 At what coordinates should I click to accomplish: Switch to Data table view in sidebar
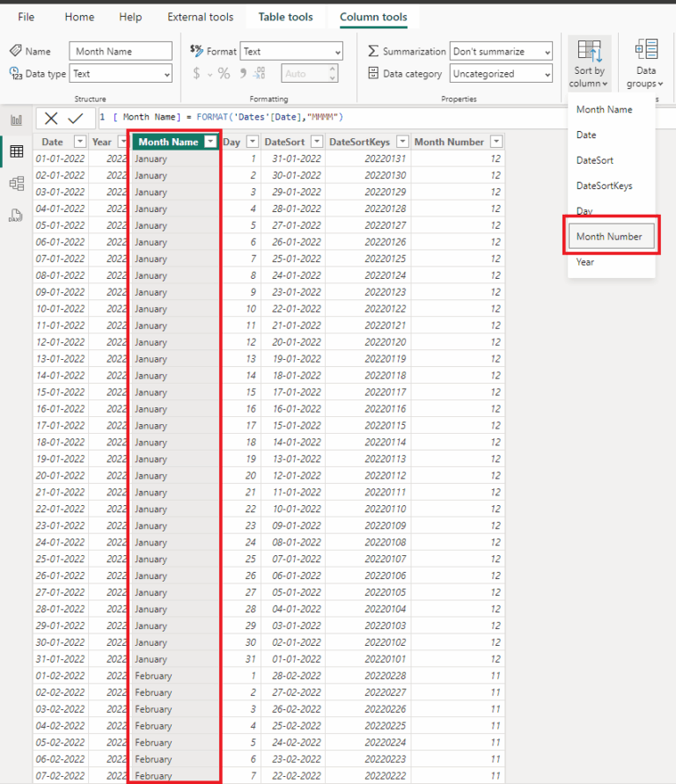pyautogui.click(x=17, y=151)
